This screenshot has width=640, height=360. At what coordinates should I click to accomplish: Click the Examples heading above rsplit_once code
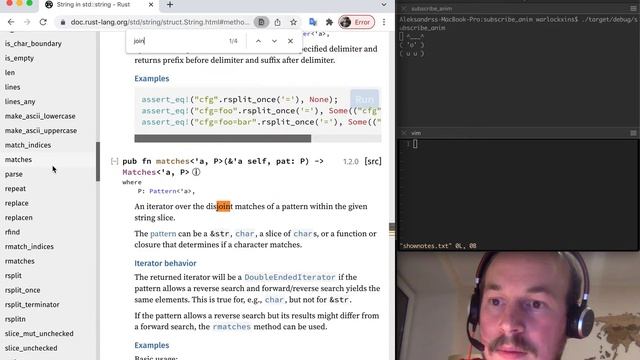tap(151, 78)
